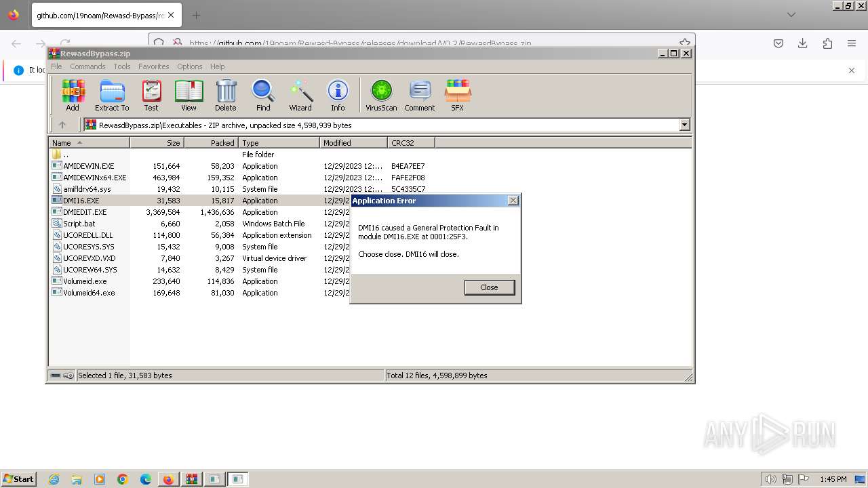Sort by the Size column header

pos(157,143)
